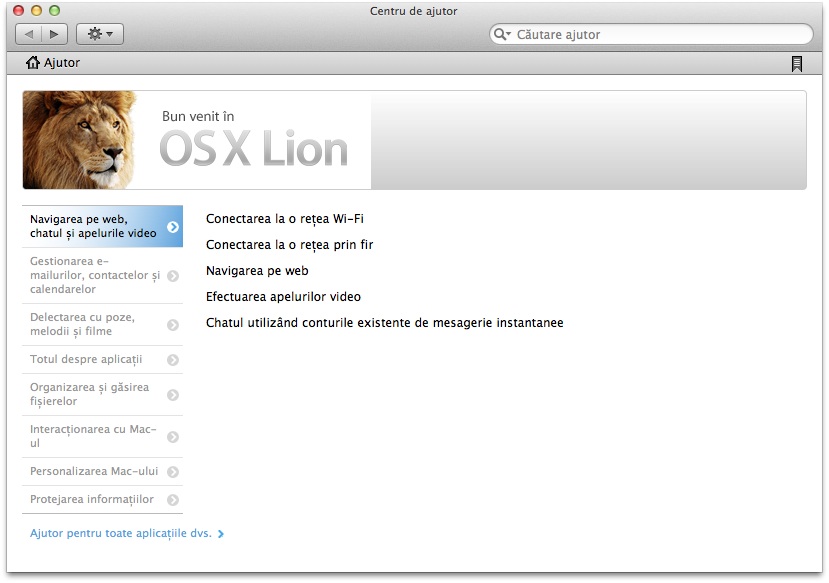Open Chatul utilizând conturile existente topic
This screenshot has height=583, width=829.
(384, 322)
